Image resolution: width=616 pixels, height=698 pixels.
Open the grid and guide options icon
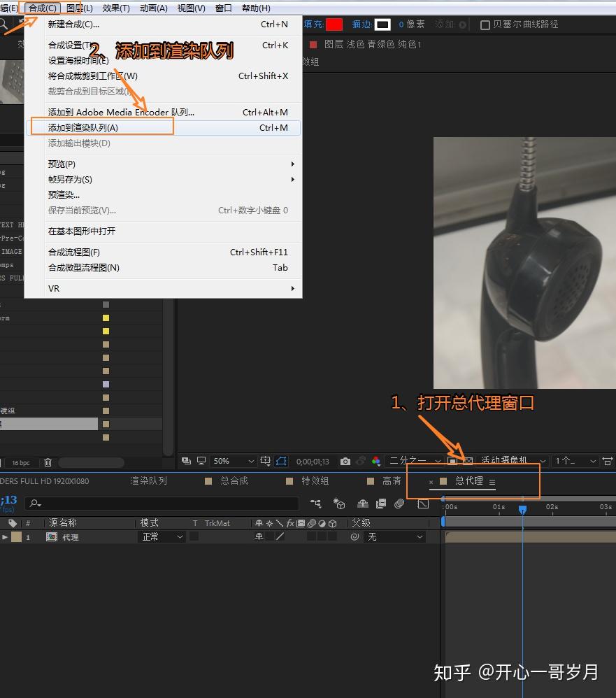[x=265, y=461]
